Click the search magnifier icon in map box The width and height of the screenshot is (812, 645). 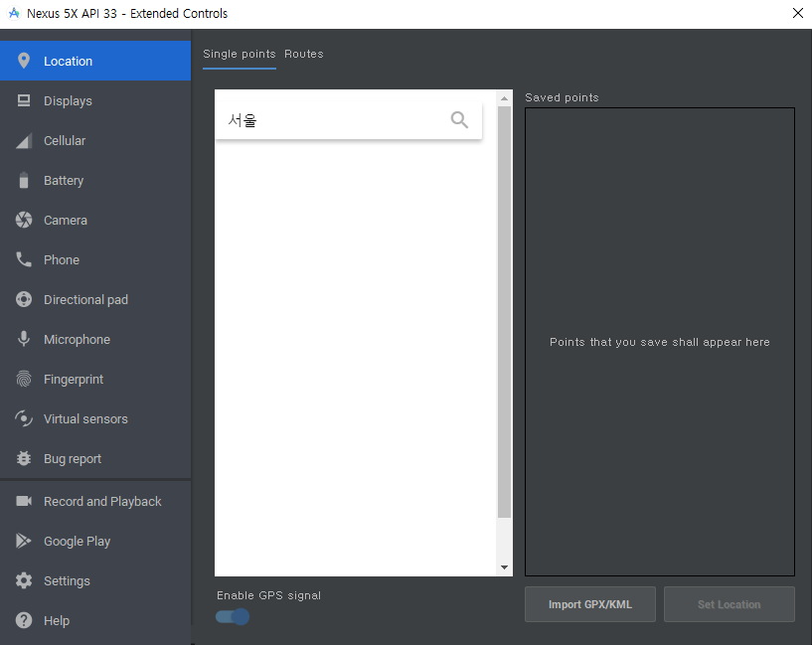(459, 119)
